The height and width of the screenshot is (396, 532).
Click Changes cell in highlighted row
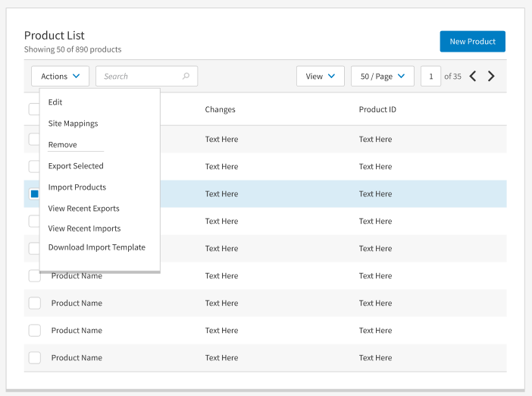pos(221,194)
